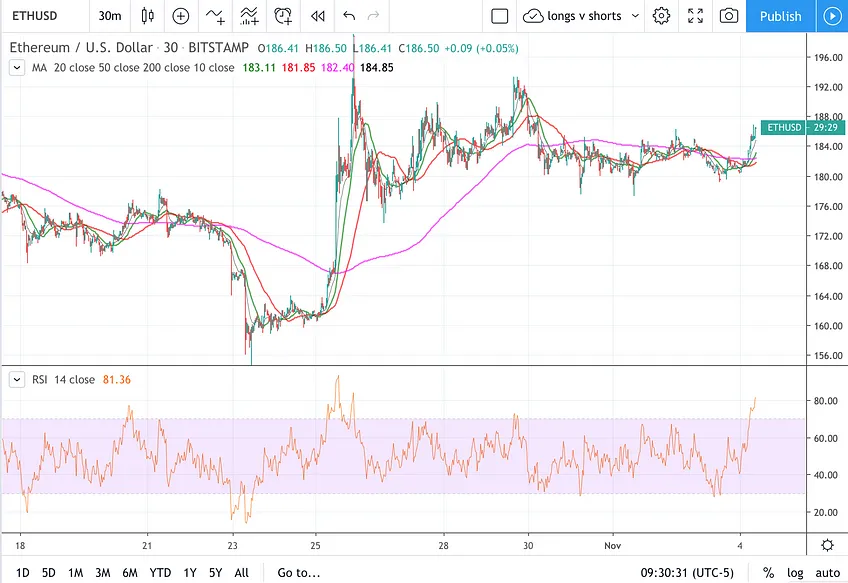The height and width of the screenshot is (583, 848).
Task: Open the longs v shorts layout dropdown
Action: coord(582,16)
